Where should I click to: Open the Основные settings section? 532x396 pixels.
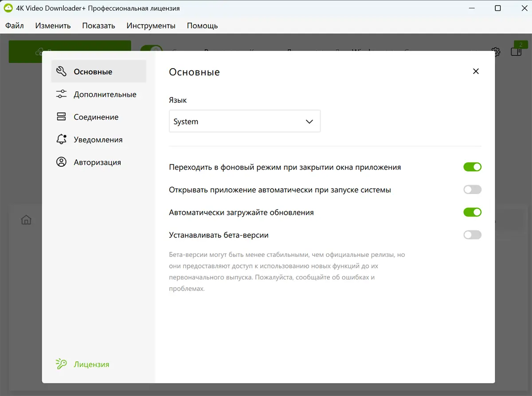(98, 71)
